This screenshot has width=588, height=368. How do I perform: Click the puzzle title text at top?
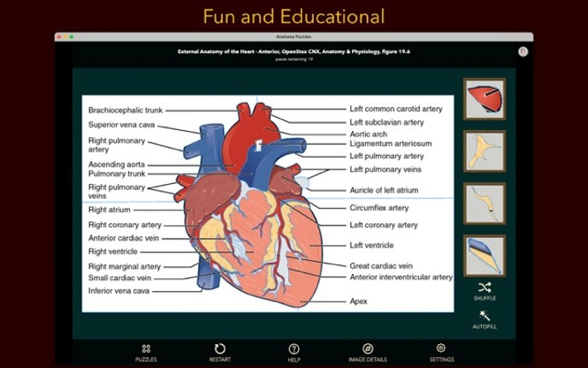pyautogui.click(x=293, y=51)
